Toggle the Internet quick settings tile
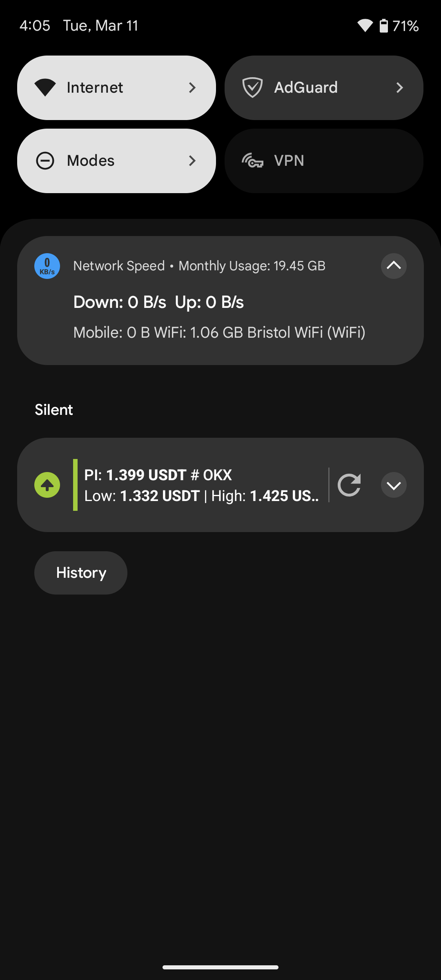The image size is (441, 980). (116, 88)
